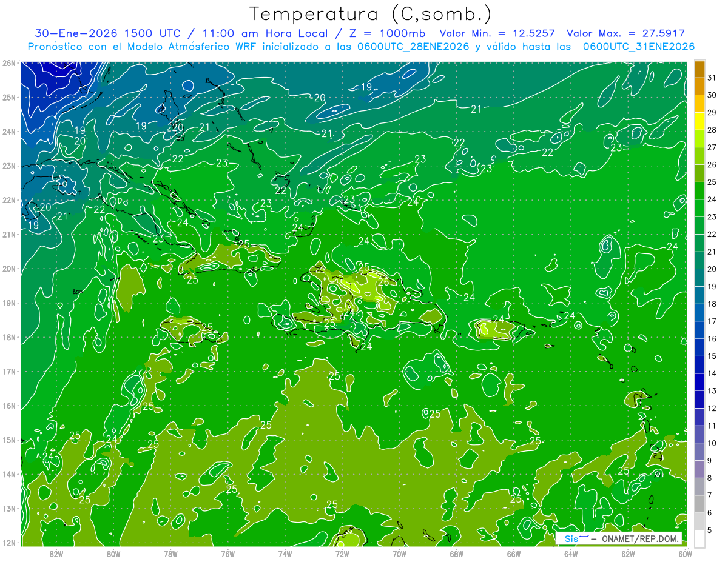The height and width of the screenshot is (562, 728).
Task: Click the "62W" longitude axis label
Action: [x=629, y=554]
